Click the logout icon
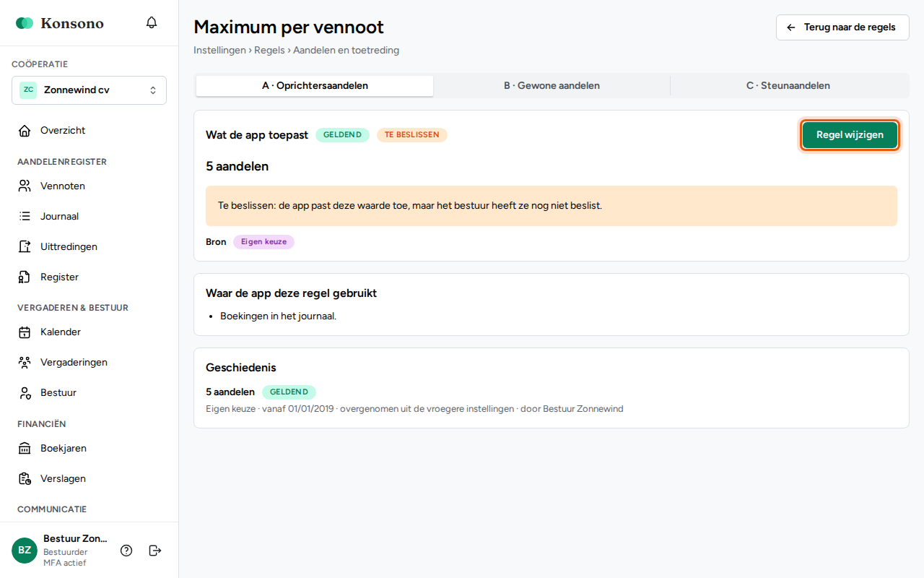The image size is (924, 578). [x=155, y=551]
